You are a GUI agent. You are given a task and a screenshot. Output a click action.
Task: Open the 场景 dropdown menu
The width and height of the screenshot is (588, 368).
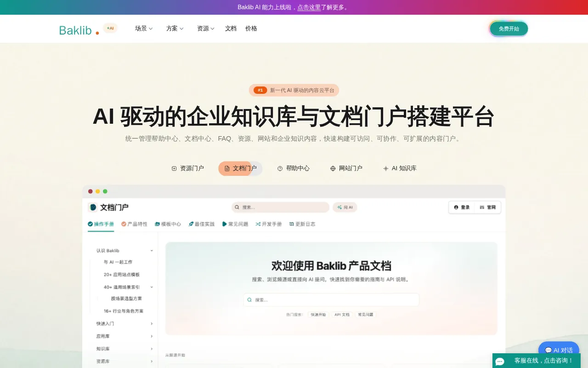[144, 29]
